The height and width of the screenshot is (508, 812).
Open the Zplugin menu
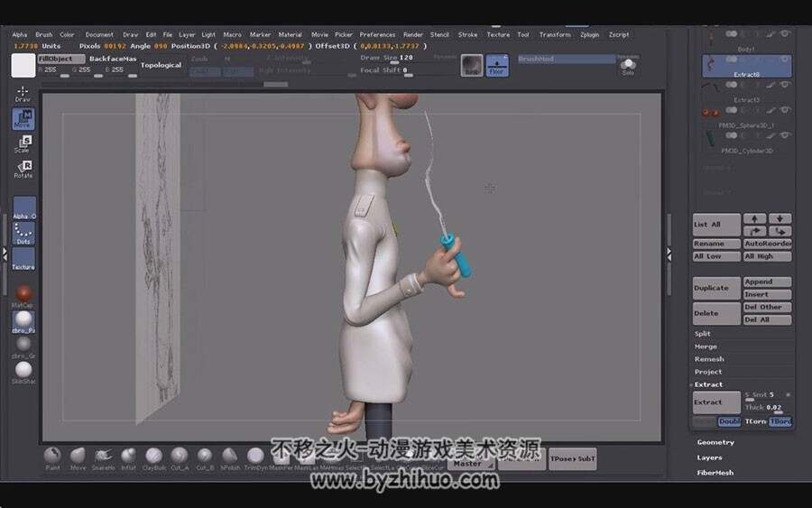click(x=589, y=34)
